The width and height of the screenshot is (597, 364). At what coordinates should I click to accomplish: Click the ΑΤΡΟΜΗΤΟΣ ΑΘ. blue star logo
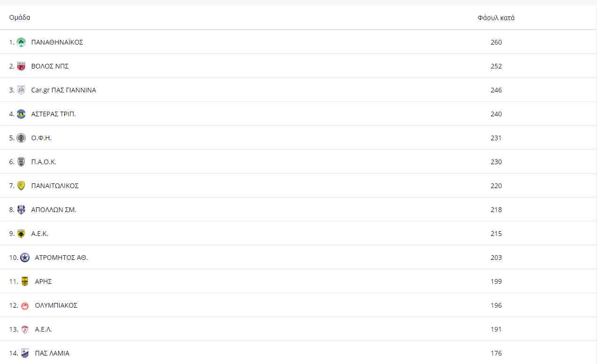tap(25, 258)
